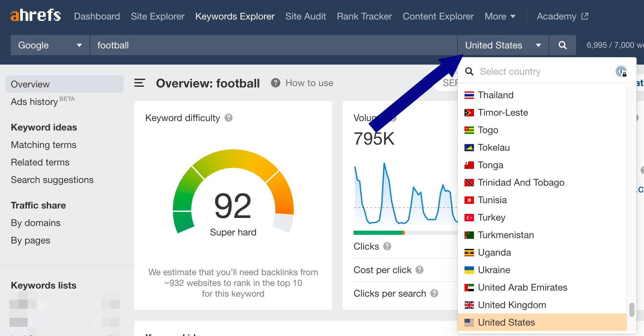Screen dimensions: 644x336
Task: Open Rank Tracker
Action: (364, 16)
